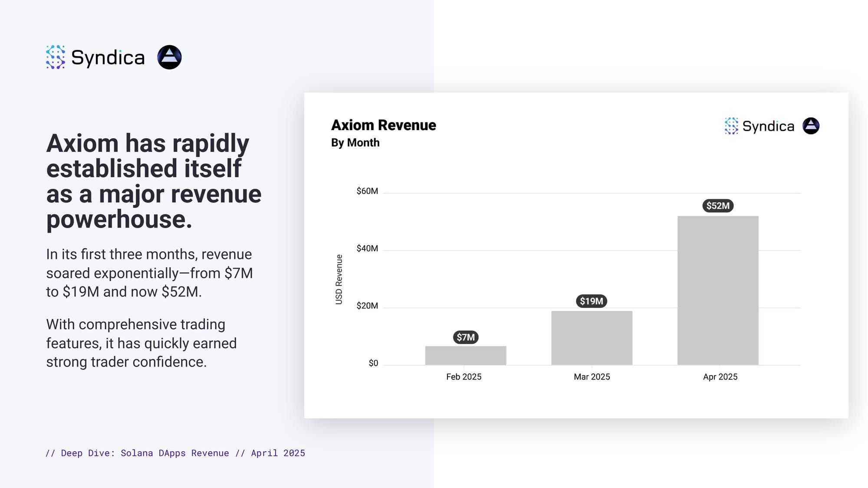Screen dimensions: 868x488
Task: Click the headline about major revenue powerhouse
Action: click(154, 181)
